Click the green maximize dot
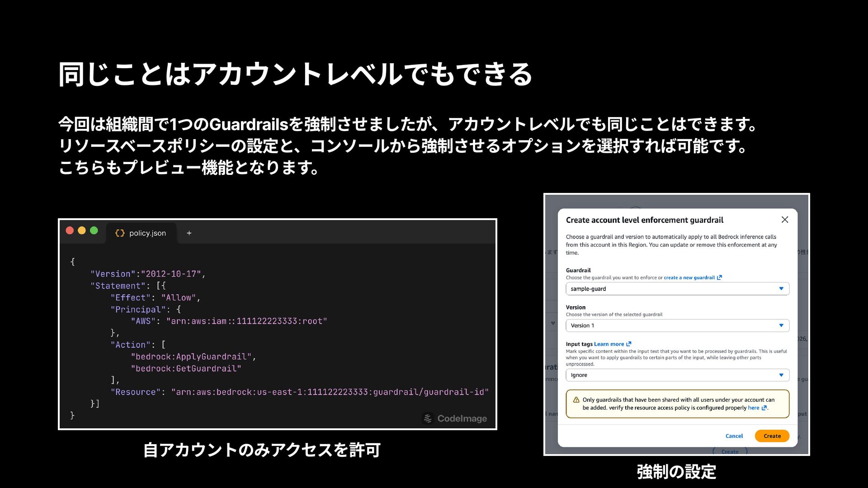This screenshot has width=868, height=488. coord(94,230)
